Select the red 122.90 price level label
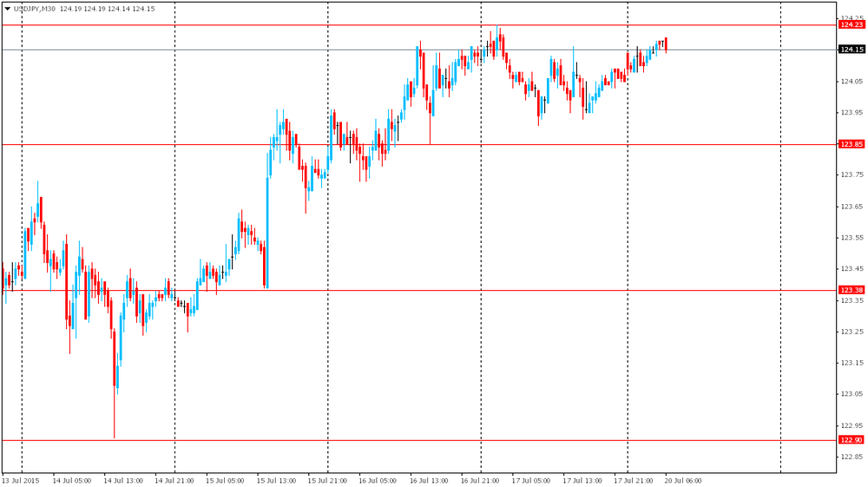Image resolution: width=868 pixels, height=487 pixels. (852, 440)
